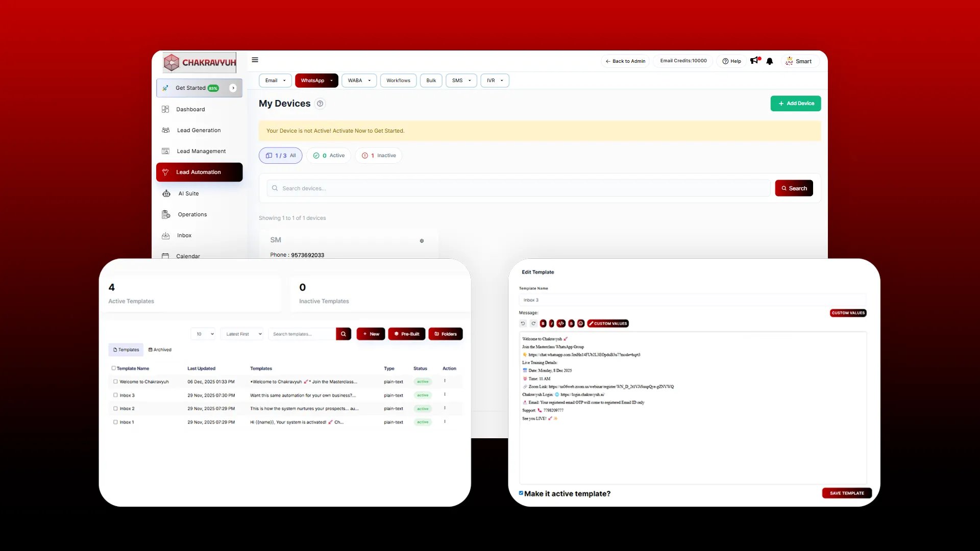The height and width of the screenshot is (551, 980).
Task: Focus the Search devices input field
Action: 518,188
